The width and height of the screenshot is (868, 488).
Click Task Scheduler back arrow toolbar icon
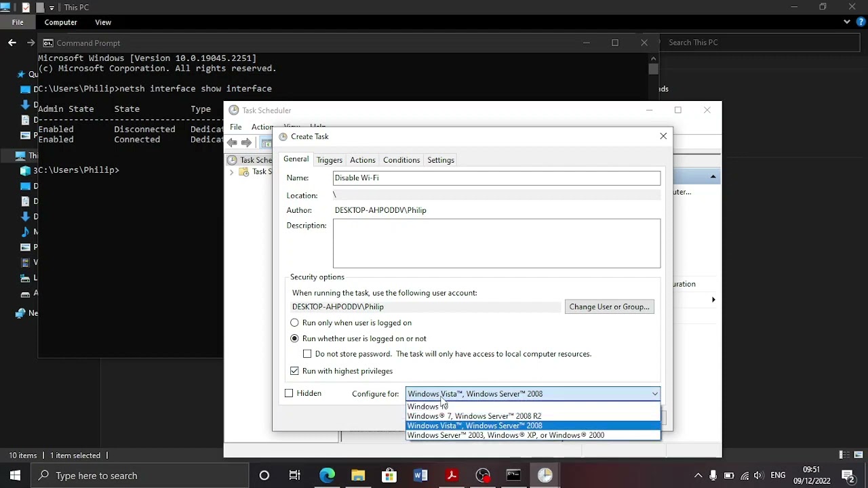tap(232, 142)
